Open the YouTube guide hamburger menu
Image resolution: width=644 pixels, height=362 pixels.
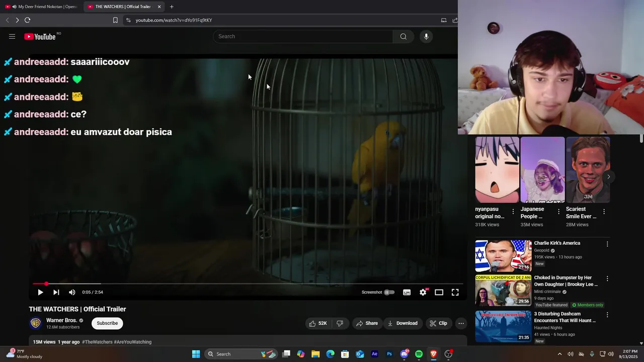(x=12, y=36)
